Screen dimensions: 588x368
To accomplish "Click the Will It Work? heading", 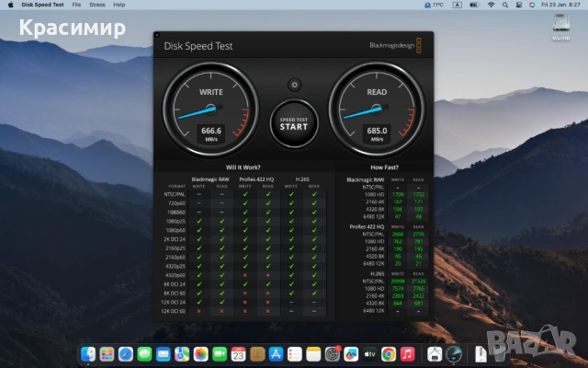I will point(243,167).
